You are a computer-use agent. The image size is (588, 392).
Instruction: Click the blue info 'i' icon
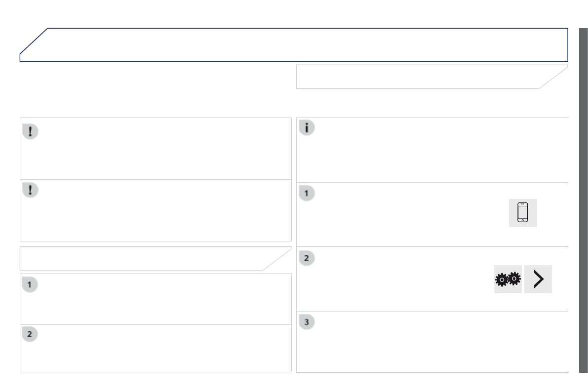[307, 128]
